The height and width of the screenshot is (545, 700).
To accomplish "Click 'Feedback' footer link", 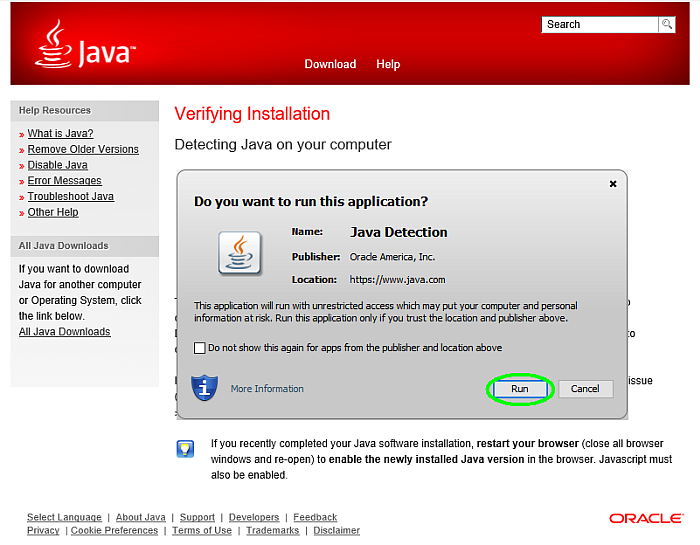I will (315, 517).
